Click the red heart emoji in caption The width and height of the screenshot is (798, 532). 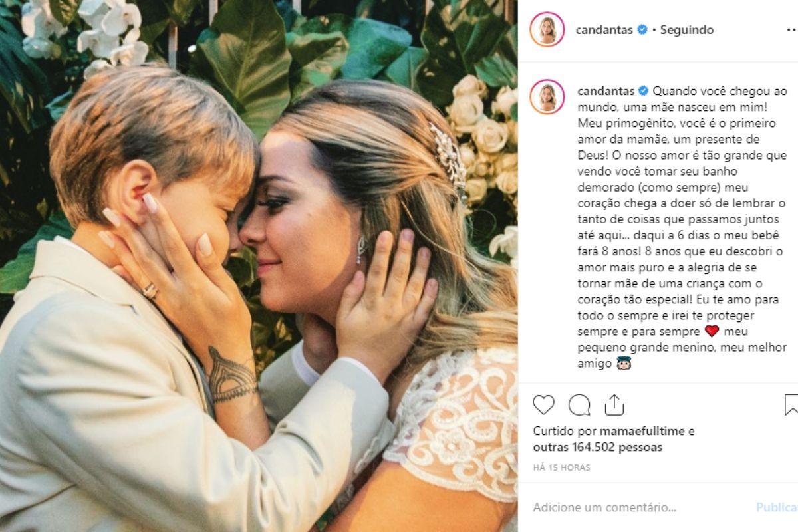tap(712, 331)
